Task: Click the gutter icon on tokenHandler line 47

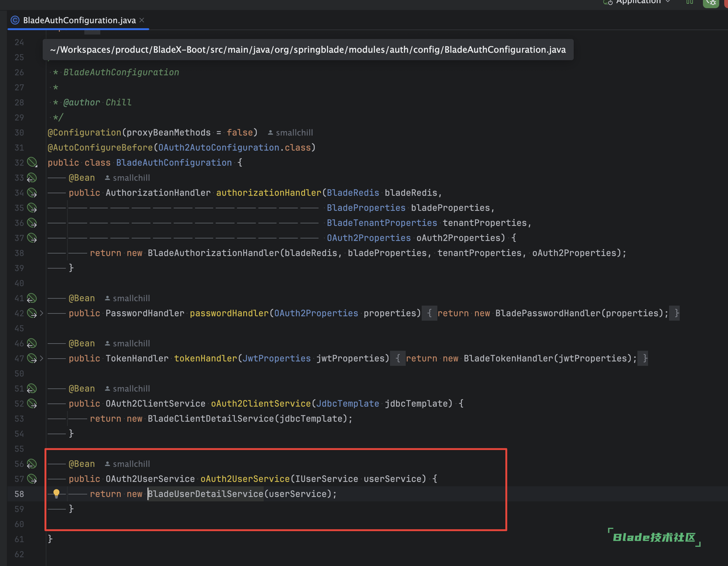Action: (x=32, y=359)
